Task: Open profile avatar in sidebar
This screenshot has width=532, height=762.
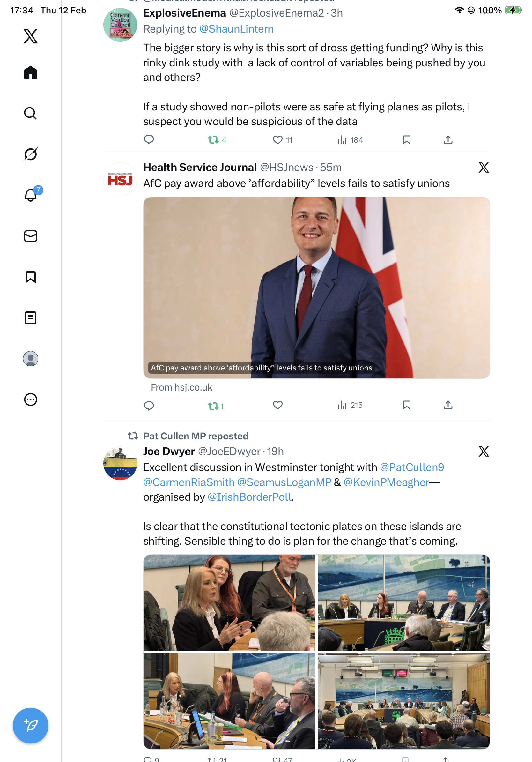Action: tap(31, 358)
